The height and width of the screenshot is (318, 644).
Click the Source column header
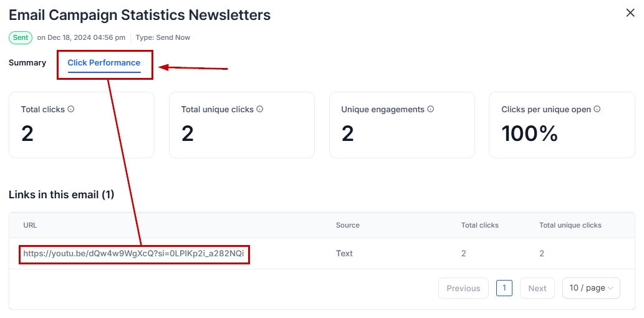348,225
